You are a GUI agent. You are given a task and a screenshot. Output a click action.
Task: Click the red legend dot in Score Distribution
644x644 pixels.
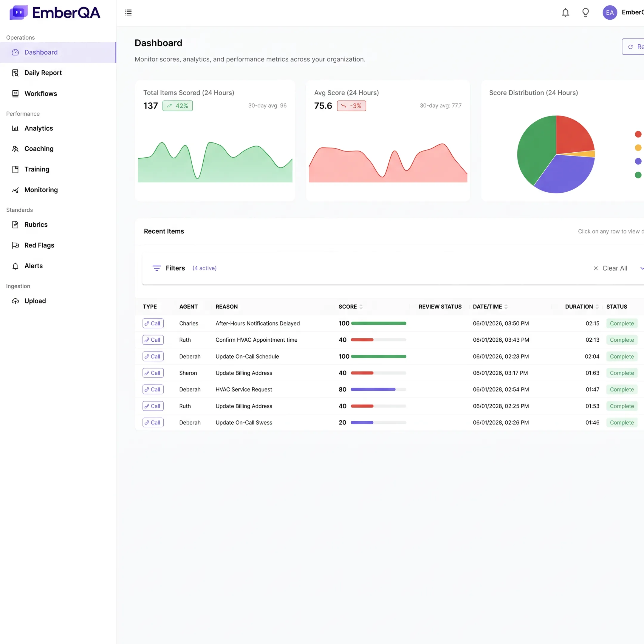(638, 134)
